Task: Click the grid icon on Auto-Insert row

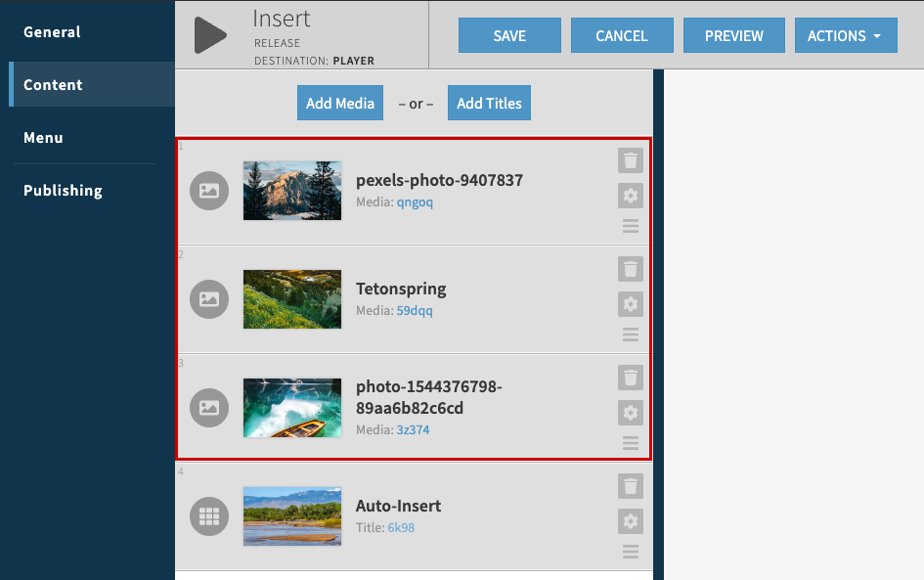Action: (x=209, y=516)
